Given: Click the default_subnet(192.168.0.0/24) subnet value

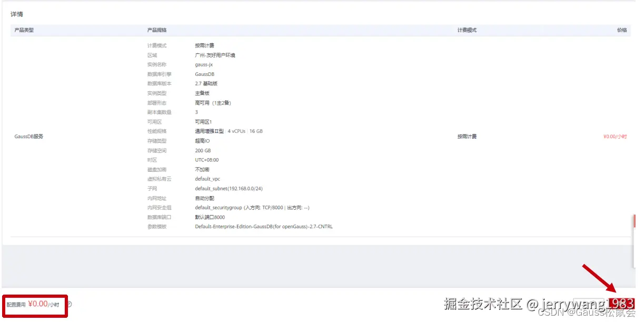Looking at the screenshot, I should click(229, 188).
